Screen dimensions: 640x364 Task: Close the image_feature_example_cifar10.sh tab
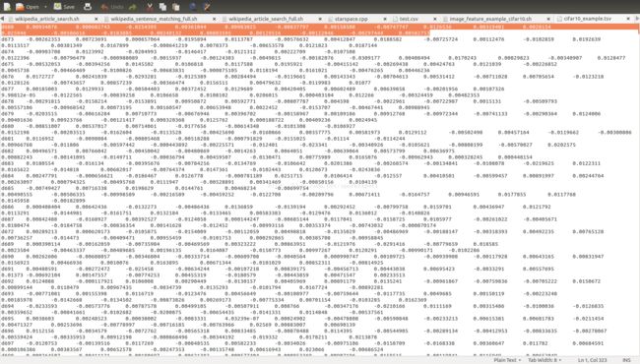click(x=548, y=19)
